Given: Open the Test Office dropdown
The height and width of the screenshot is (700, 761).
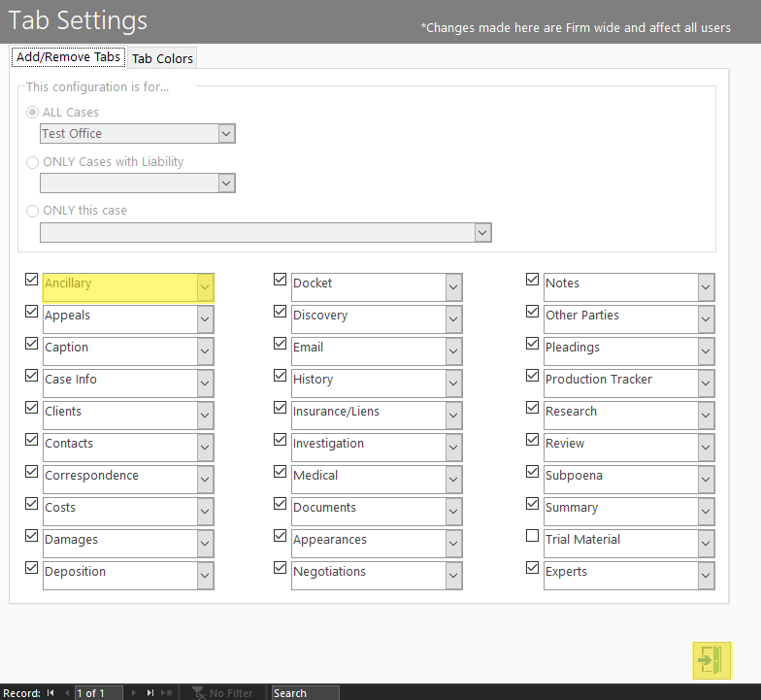Looking at the screenshot, I should point(226,134).
